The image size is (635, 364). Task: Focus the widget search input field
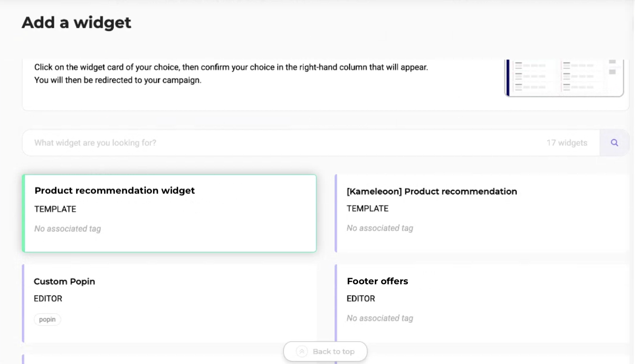point(311,143)
